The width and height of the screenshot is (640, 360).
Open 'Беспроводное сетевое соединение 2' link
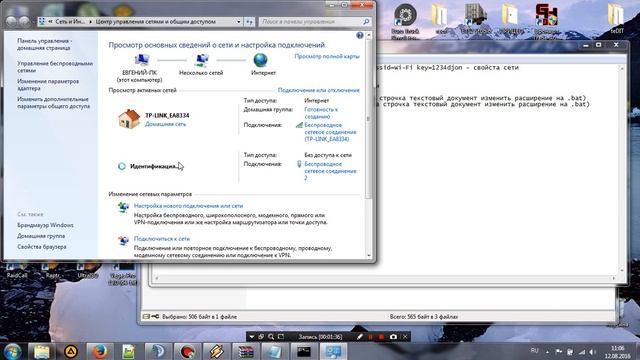[x=330, y=171]
